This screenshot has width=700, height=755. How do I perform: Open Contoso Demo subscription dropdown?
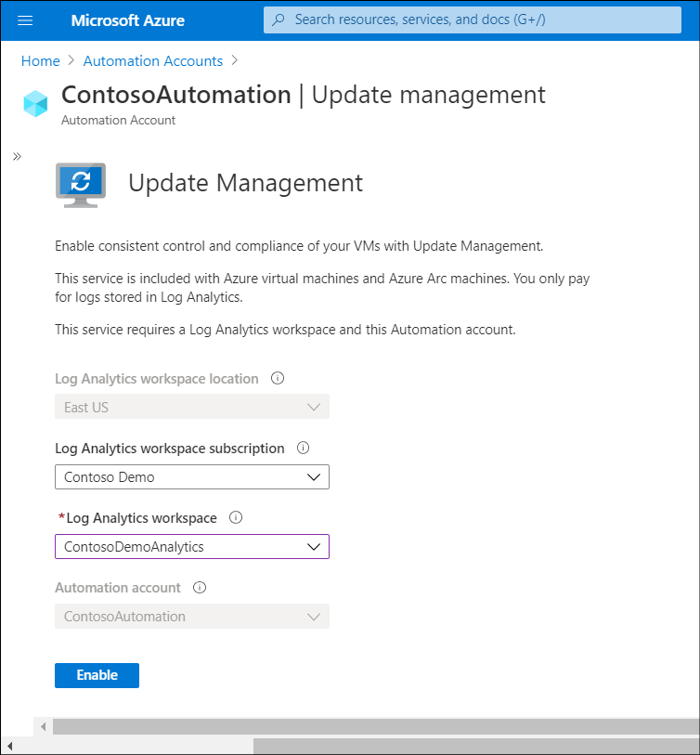point(192,476)
